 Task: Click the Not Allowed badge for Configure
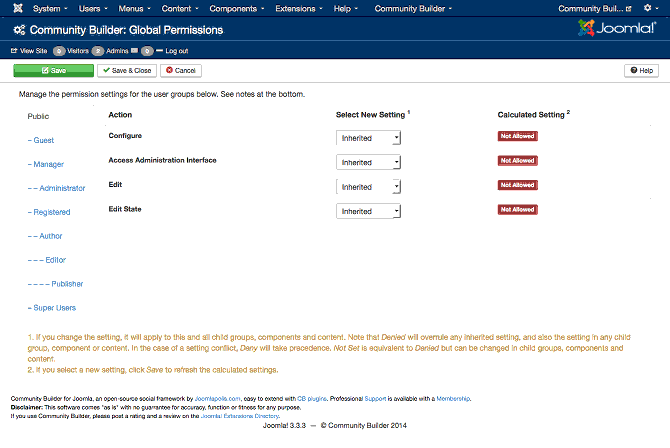tap(517, 136)
